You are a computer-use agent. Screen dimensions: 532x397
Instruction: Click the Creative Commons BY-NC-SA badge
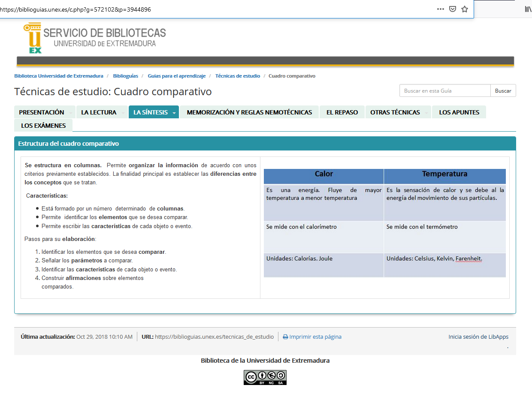point(265,377)
